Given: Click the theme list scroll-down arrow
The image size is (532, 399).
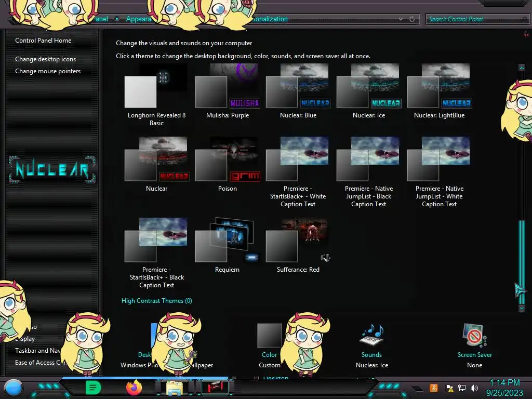Looking at the screenshot, I should click(x=522, y=308).
